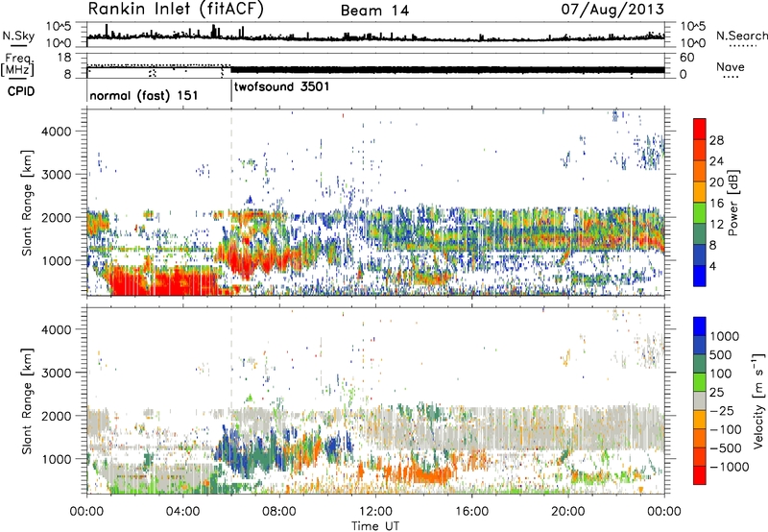Click the '3000' range tick on the velocity panel

[56, 373]
